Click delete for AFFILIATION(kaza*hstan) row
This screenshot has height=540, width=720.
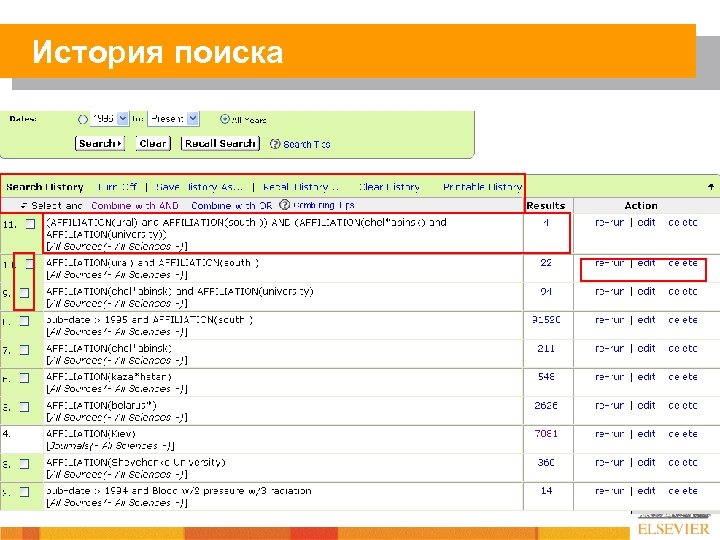[x=683, y=377]
